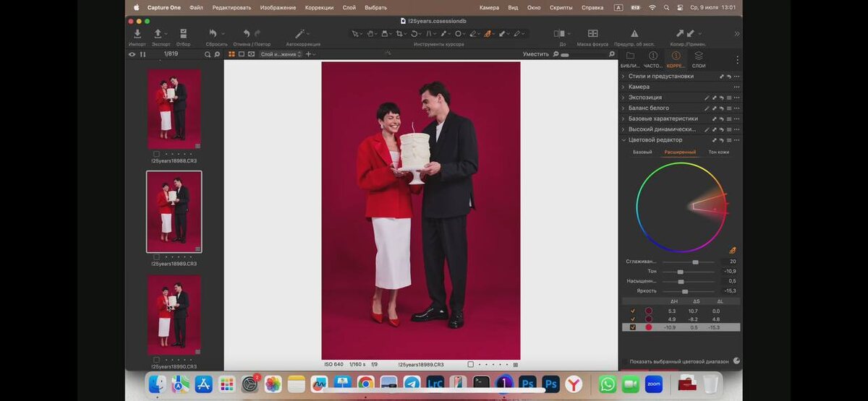Select the keystone cursor tool
Image resolution: width=868 pixels, height=401 pixels.
429,34
